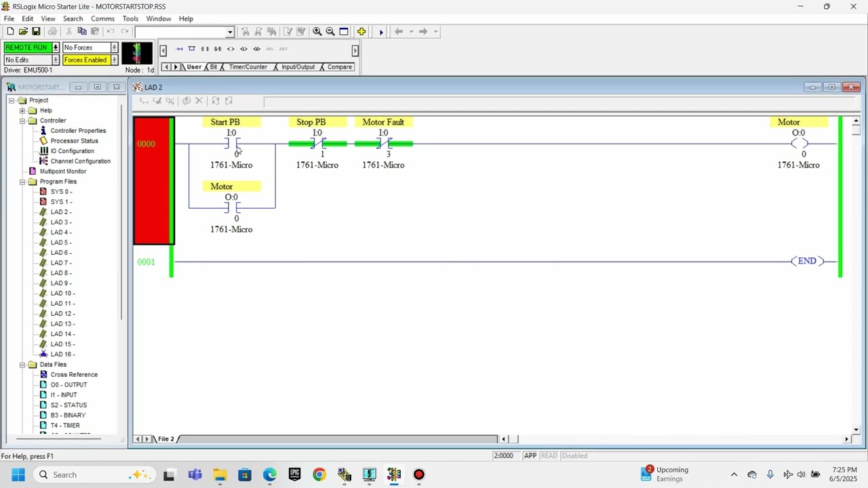Expand the search combo box dropdown arrow
This screenshot has width=868, height=488.
click(x=230, y=32)
